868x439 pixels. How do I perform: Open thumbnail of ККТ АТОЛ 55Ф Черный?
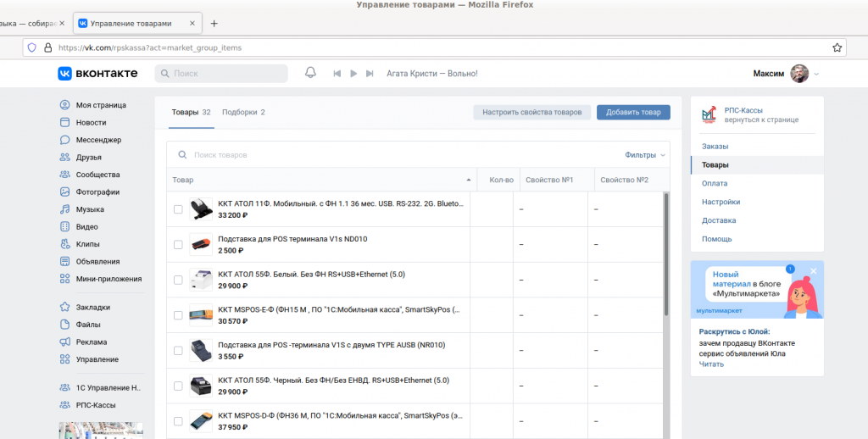click(x=200, y=386)
